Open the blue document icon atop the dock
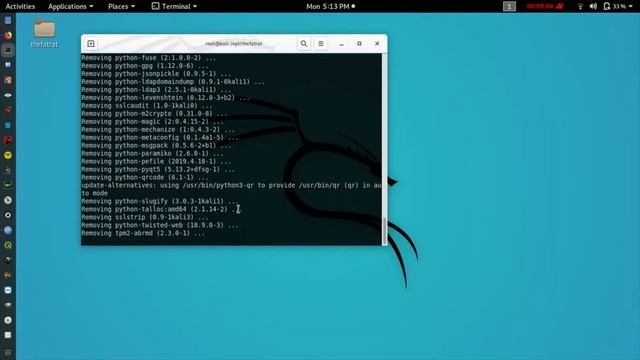The width and height of the screenshot is (640, 360). pos(8,20)
